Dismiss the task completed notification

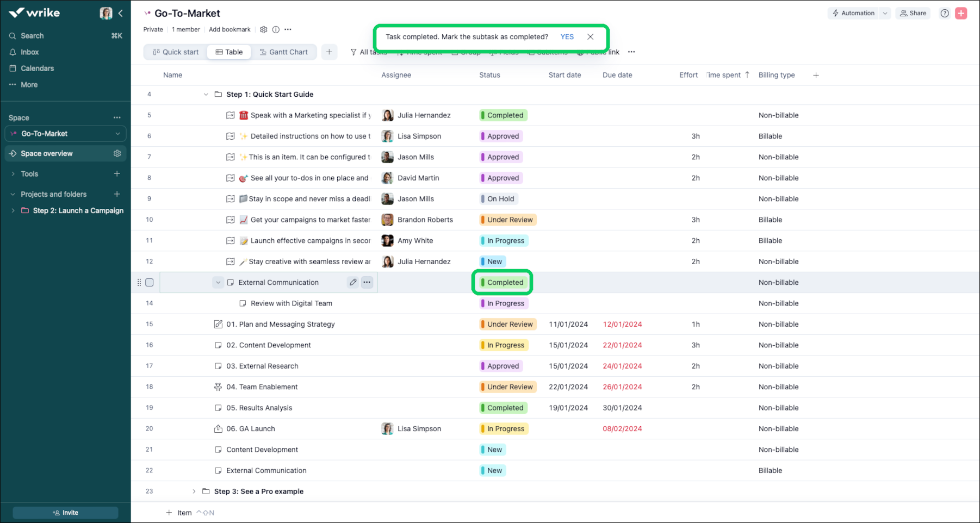click(x=590, y=37)
